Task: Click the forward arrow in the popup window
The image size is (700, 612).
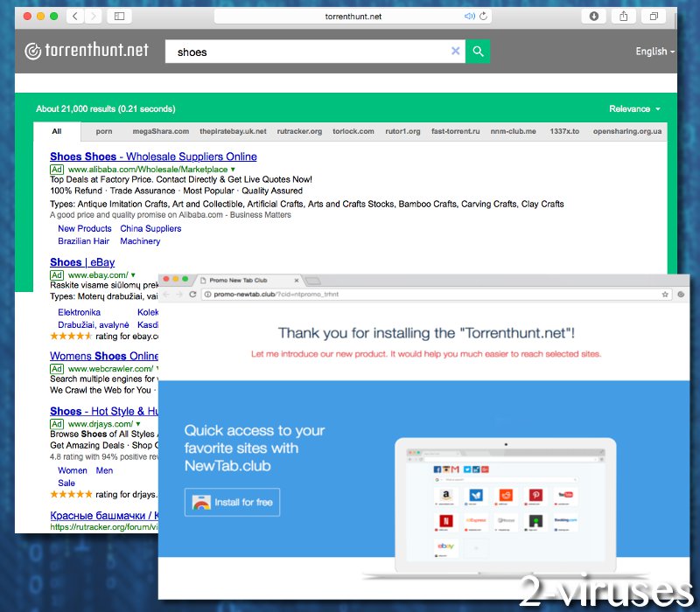Action: (178, 295)
